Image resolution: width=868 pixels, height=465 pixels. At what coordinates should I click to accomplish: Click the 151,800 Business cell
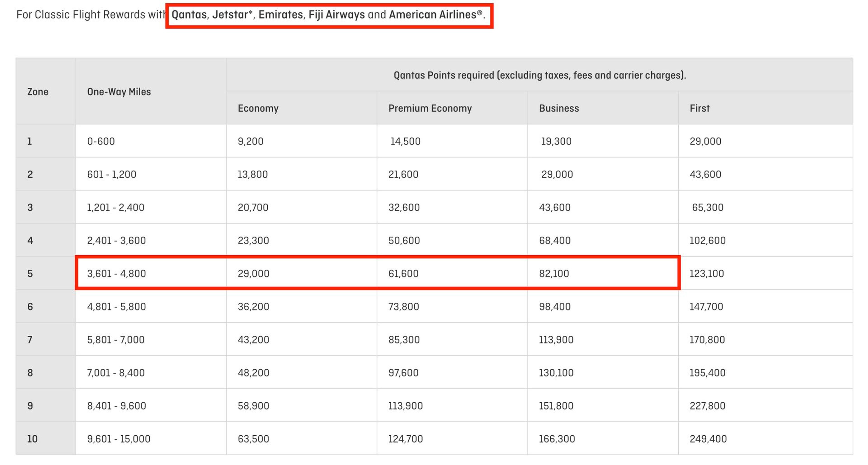603,405
